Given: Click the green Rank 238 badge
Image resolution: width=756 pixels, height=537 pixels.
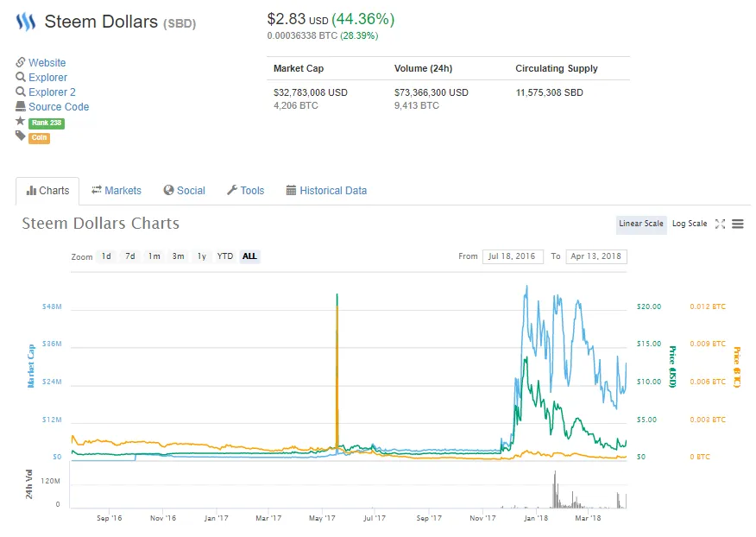Looking at the screenshot, I should (x=47, y=123).
